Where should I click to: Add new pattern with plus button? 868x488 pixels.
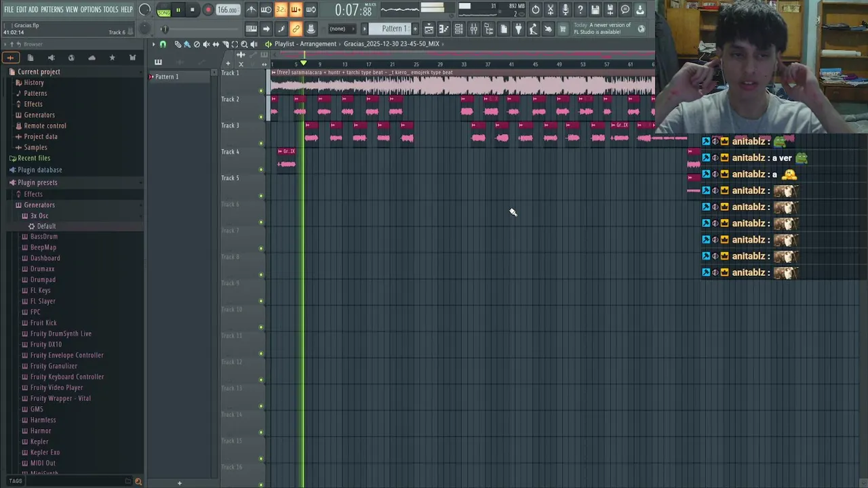point(415,28)
